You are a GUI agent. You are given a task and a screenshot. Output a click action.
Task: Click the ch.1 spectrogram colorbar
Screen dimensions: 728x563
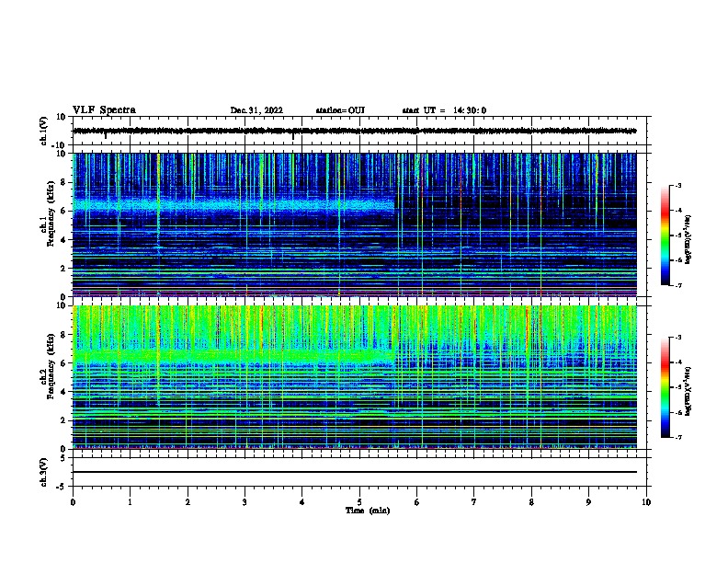(x=665, y=236)
